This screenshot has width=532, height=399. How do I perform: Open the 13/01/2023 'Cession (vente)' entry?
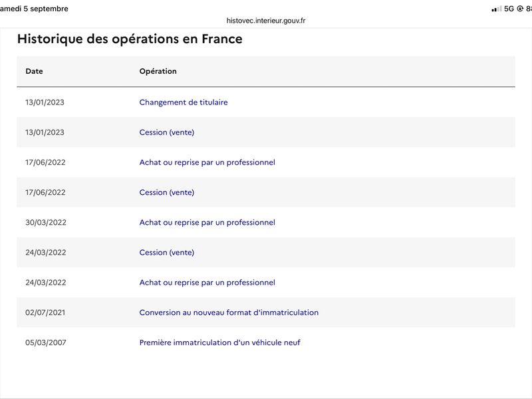[167, 132]
